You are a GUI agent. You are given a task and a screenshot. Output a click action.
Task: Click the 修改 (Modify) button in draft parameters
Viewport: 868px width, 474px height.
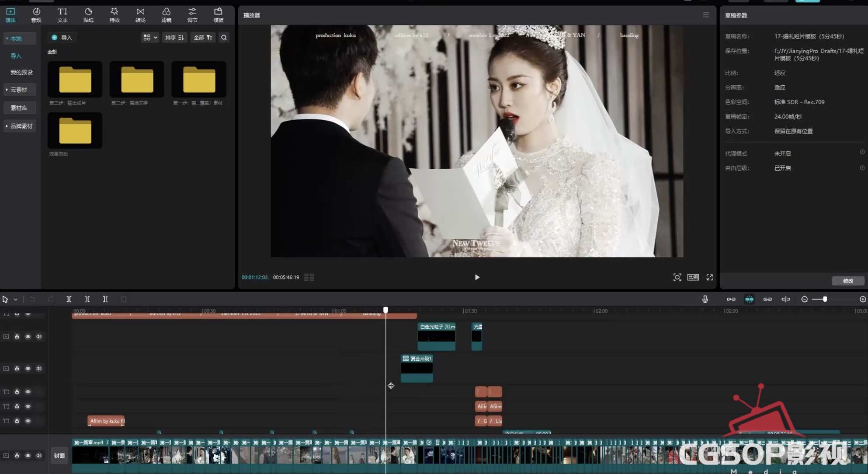tap(847, 281)
